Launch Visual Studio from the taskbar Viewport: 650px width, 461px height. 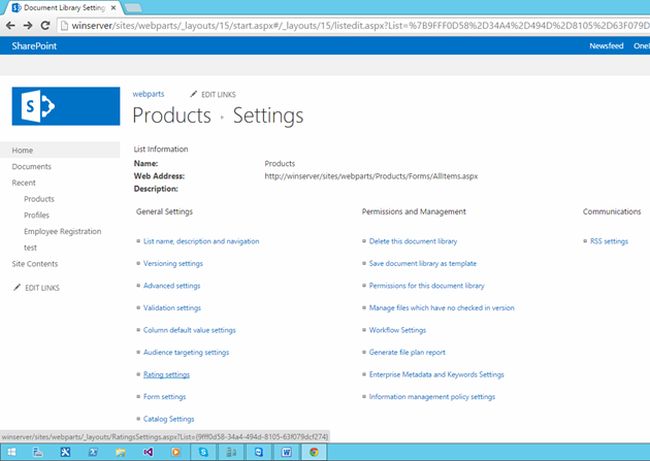tap(148, 452)
